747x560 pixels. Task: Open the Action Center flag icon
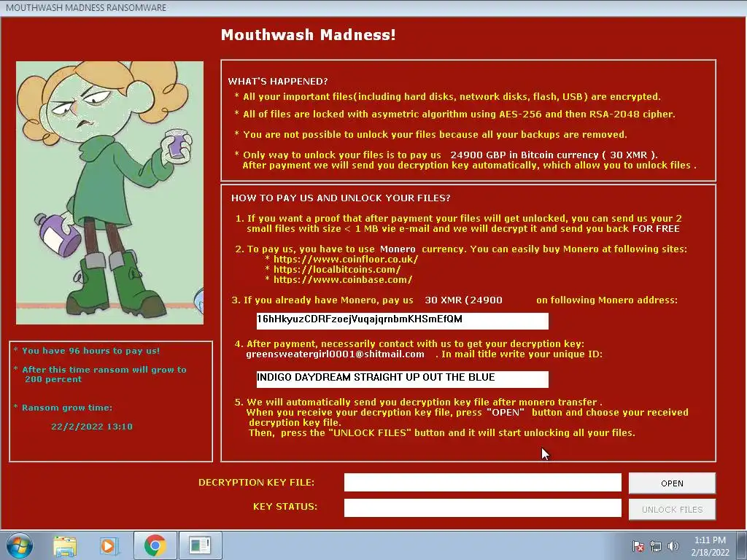coord(638,546)
